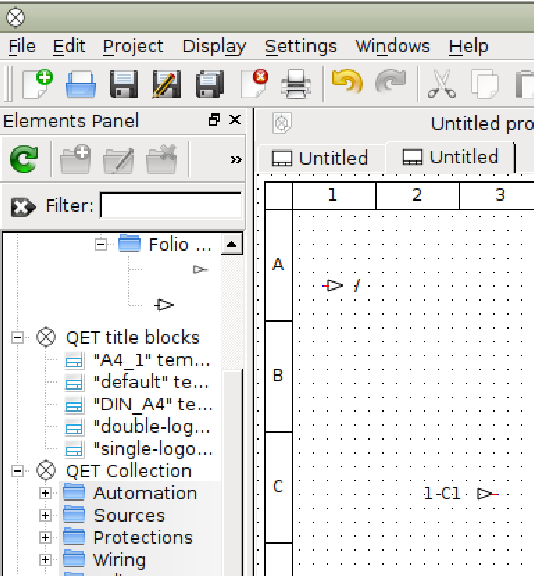Screen dimensions: 535x576
Task: Close project with the red X page icon
Action: 254,84
